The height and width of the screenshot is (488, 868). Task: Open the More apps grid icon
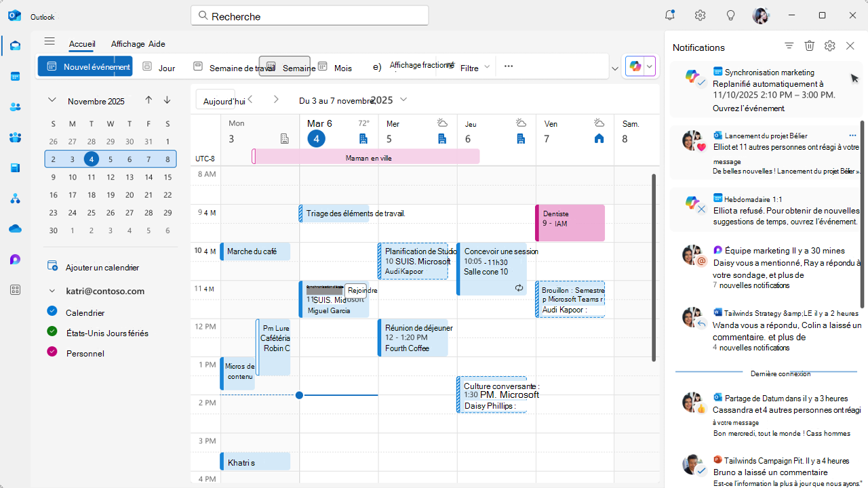(15, 289)
